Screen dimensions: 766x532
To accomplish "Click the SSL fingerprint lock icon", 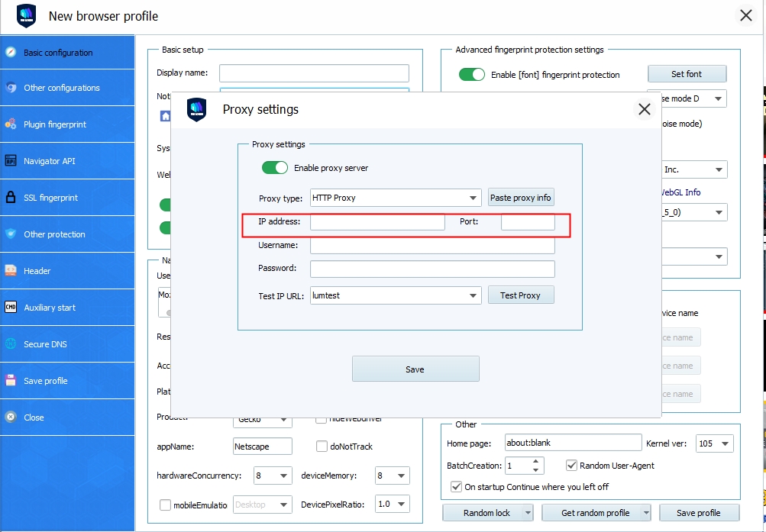I will click(11, 198).
